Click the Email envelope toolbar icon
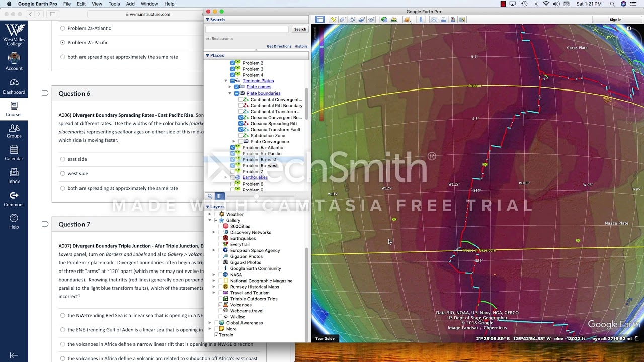 [x=434, y=20]
